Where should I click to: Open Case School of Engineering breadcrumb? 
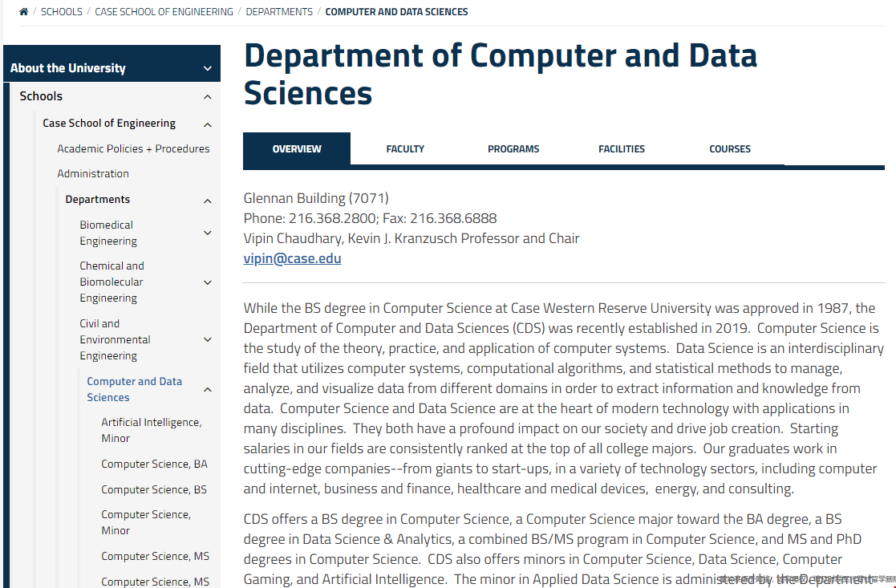point(164,12)
